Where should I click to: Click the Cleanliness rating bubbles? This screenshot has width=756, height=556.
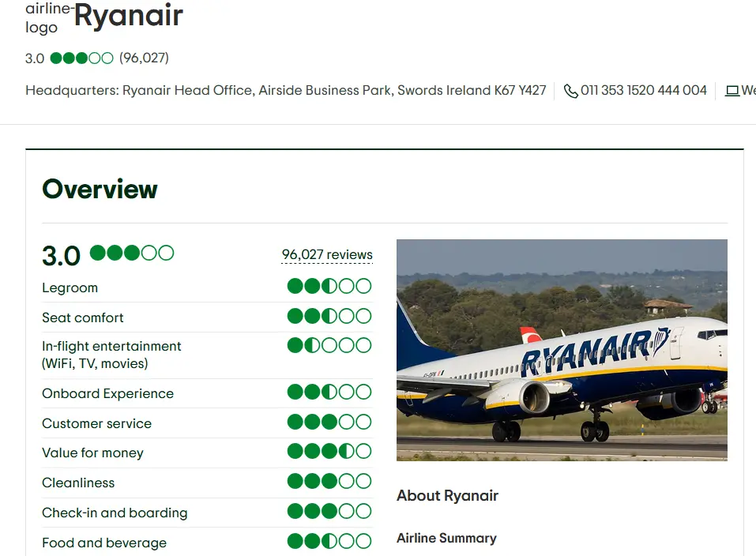click(x=329, y=482)
